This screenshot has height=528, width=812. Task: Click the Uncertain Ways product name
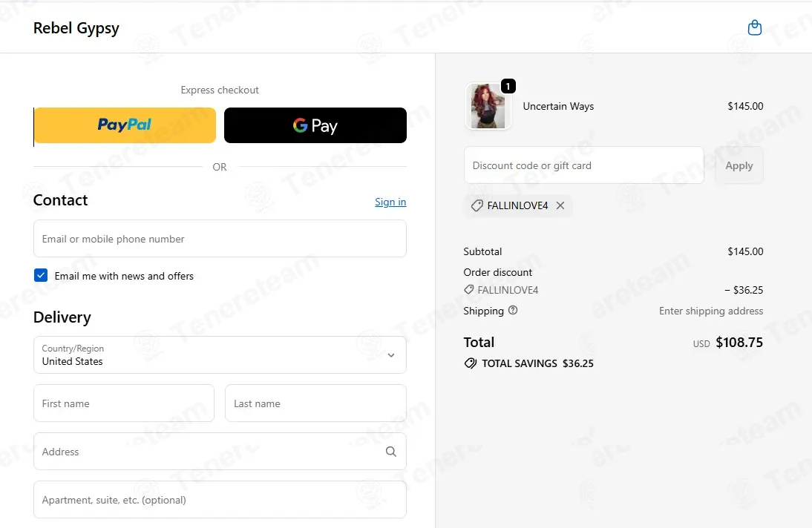point(558,106)
